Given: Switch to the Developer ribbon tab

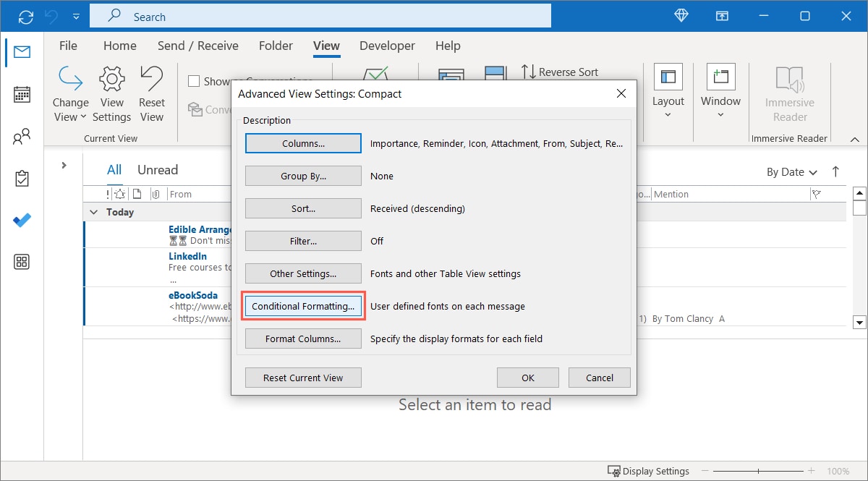Looking at the screenshot, I should (x=387, y=46).
